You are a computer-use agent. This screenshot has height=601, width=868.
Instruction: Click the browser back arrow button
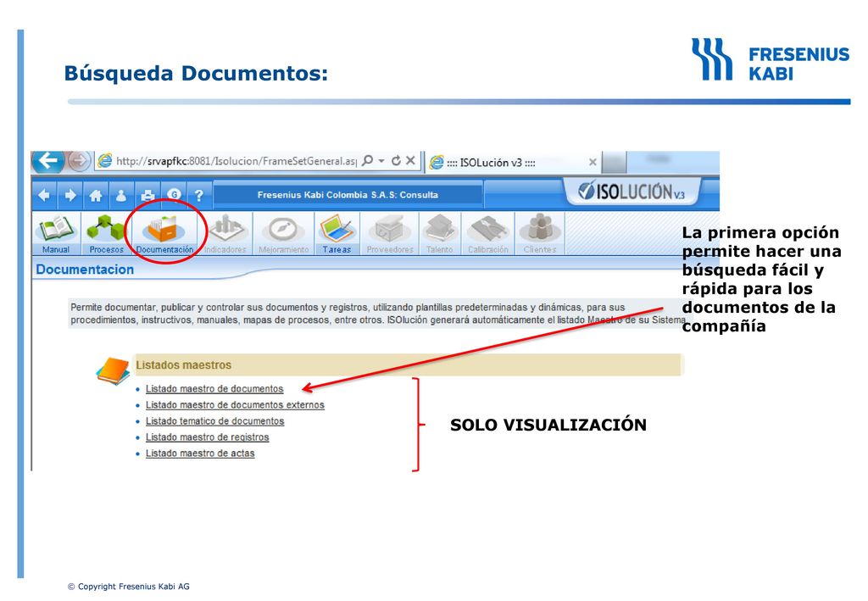click(x=48, y=161)
